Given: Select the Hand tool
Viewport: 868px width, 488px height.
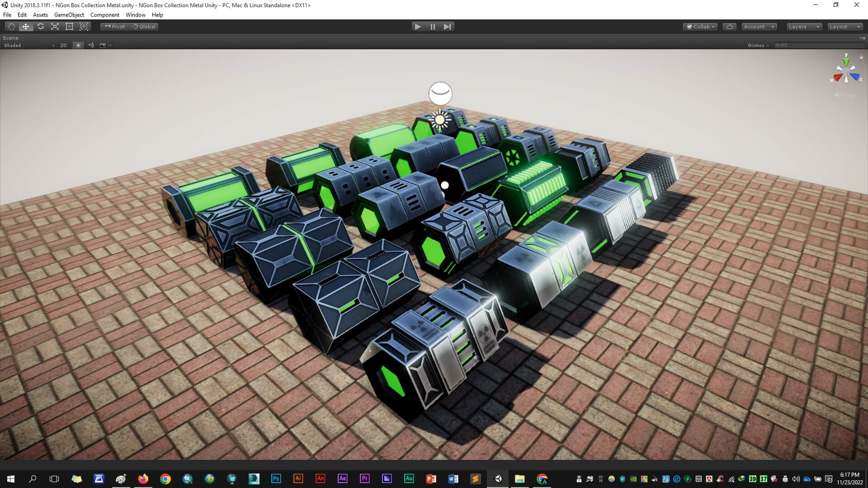Looking at the screenshot, I should coord(11,27).
